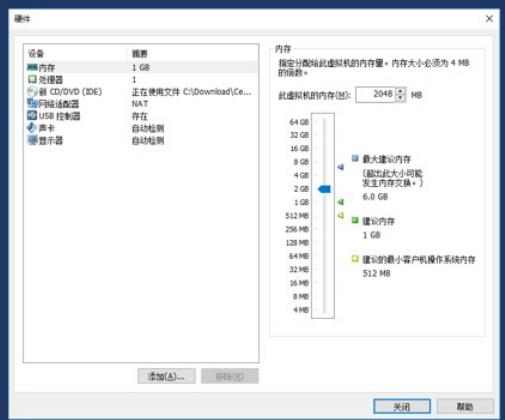Select the sound card (声卡) icon

32,128
